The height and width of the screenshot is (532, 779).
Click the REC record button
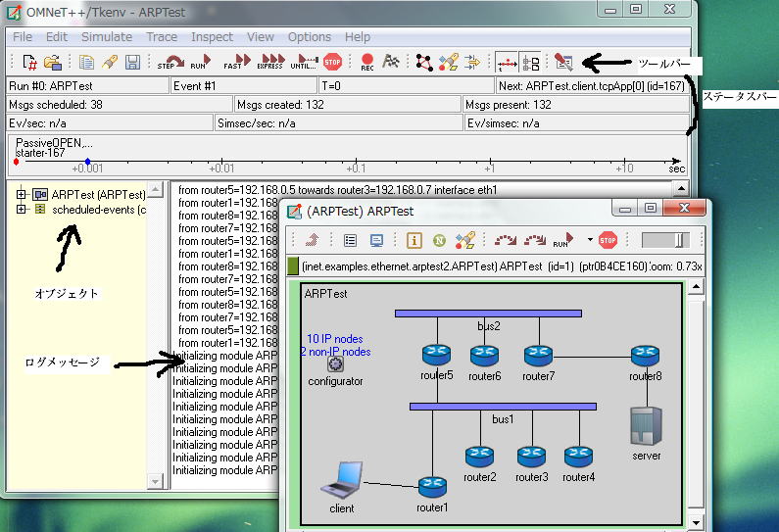coord(367,63)
